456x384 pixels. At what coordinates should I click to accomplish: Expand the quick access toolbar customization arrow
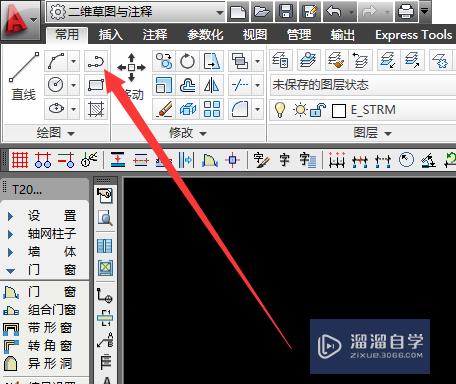coord(424,11)
